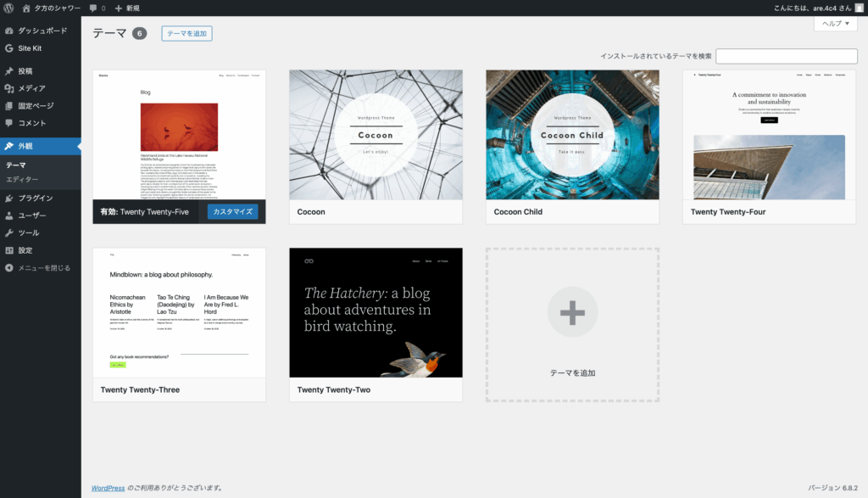Click the プラグイン plug icon

pyautogui.click(x=8, y=198)
